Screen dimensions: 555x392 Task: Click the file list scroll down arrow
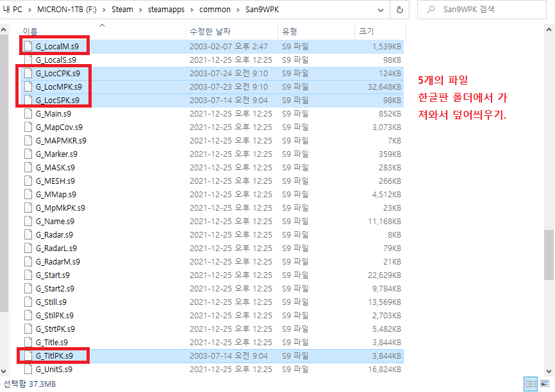pyautogui.click(x=549, y=371)
